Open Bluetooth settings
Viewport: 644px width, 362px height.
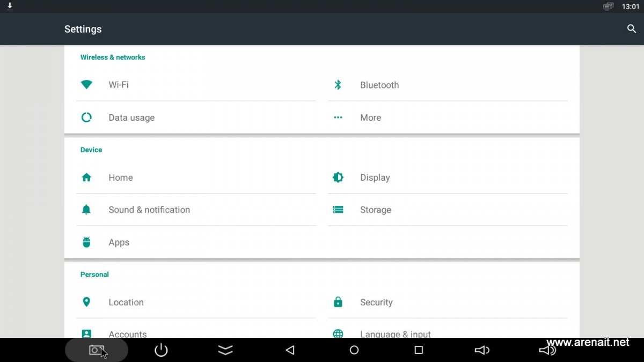coord(379,85)
